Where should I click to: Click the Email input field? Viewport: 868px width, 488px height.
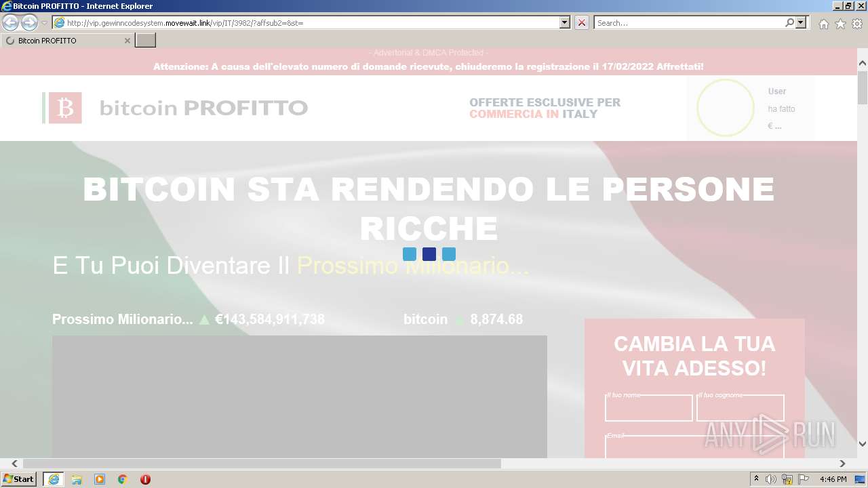[694, 446]
